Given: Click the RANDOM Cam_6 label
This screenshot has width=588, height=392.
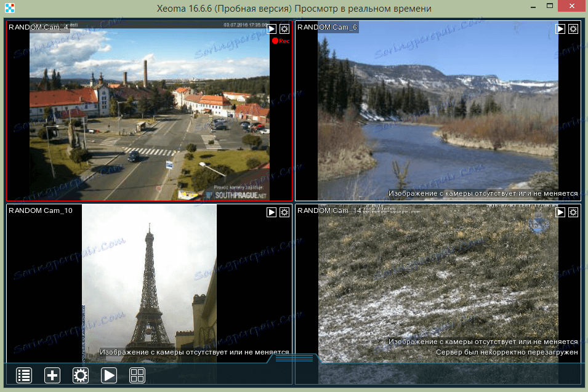Looking at the screenshot, I should coord(327,27).
